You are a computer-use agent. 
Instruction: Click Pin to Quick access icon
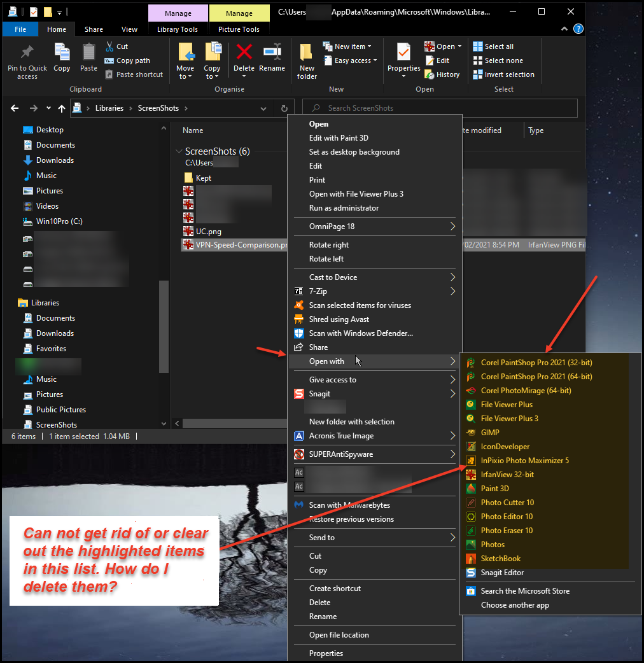(27, 52)
